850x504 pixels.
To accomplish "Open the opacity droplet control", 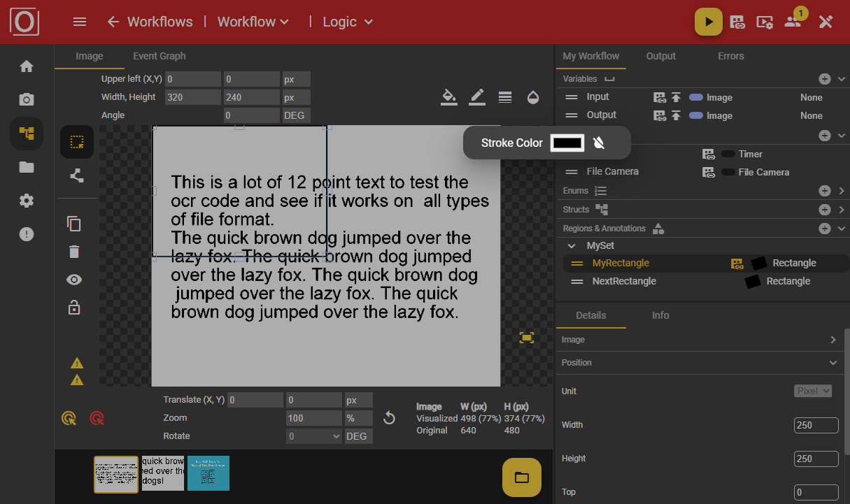I will coord(532,96).
